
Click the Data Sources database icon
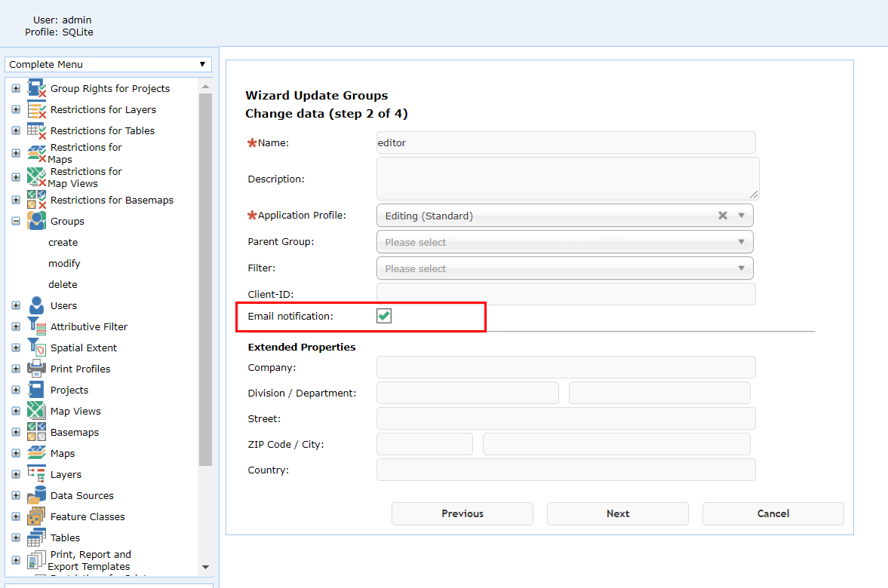tap(36, 495)
